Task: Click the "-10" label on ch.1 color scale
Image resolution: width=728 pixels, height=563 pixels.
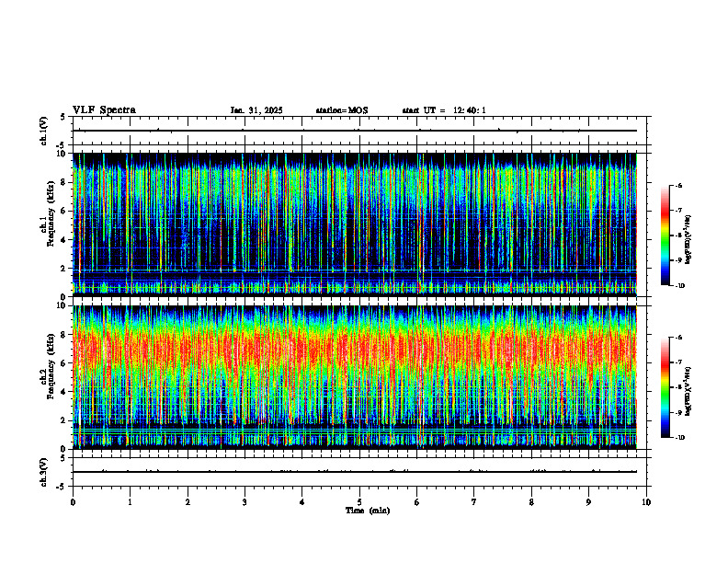Action: pos(679,286)
